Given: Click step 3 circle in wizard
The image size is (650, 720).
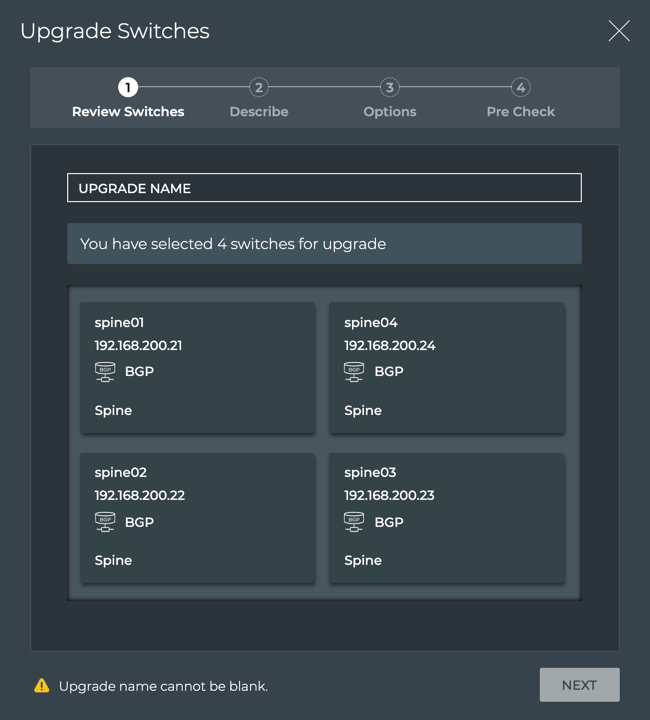Looking at the screenshot, I should click(x=390, y=88).
